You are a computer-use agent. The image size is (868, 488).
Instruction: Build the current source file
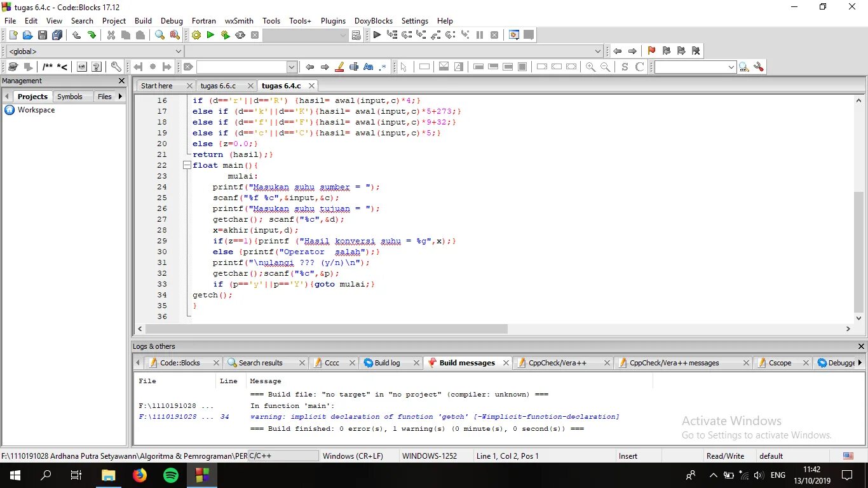pyautogui.click(x=196, y=35)
